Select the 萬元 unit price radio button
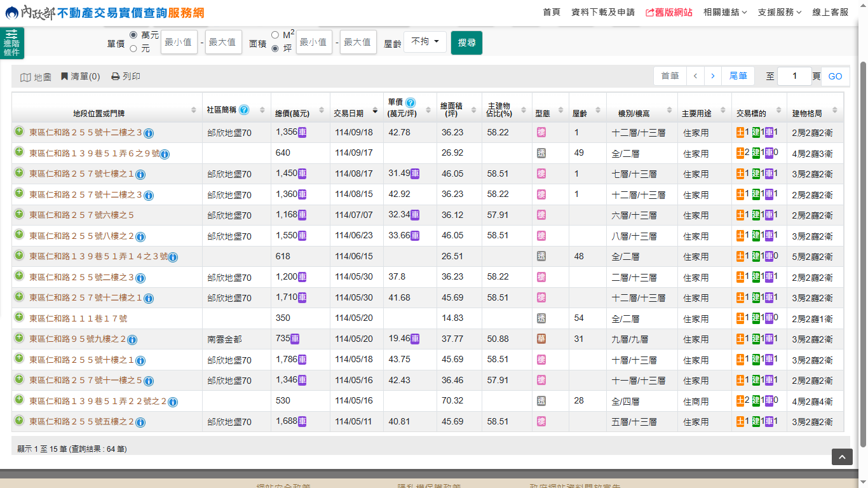This screenshot has height=488, width=868. 133,34
